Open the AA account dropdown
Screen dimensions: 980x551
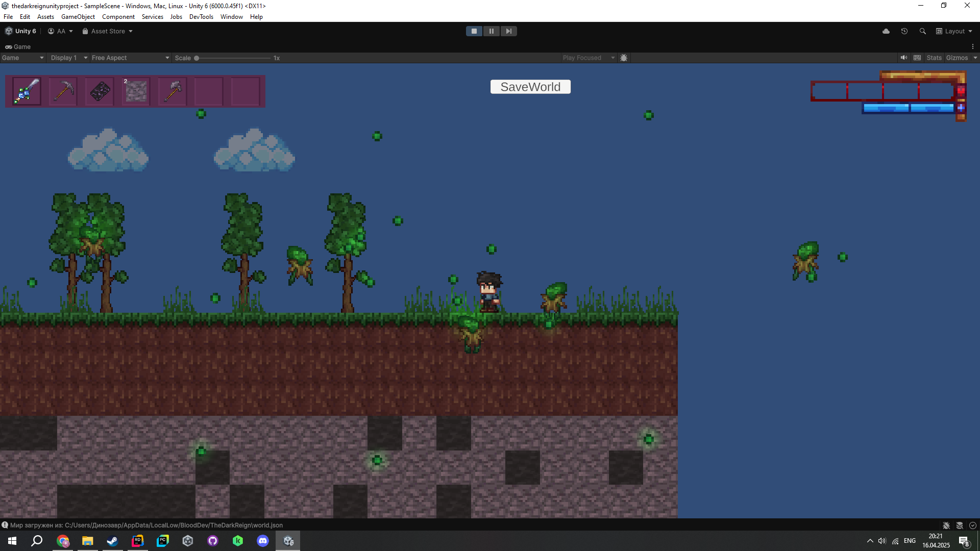click(60, 31)
